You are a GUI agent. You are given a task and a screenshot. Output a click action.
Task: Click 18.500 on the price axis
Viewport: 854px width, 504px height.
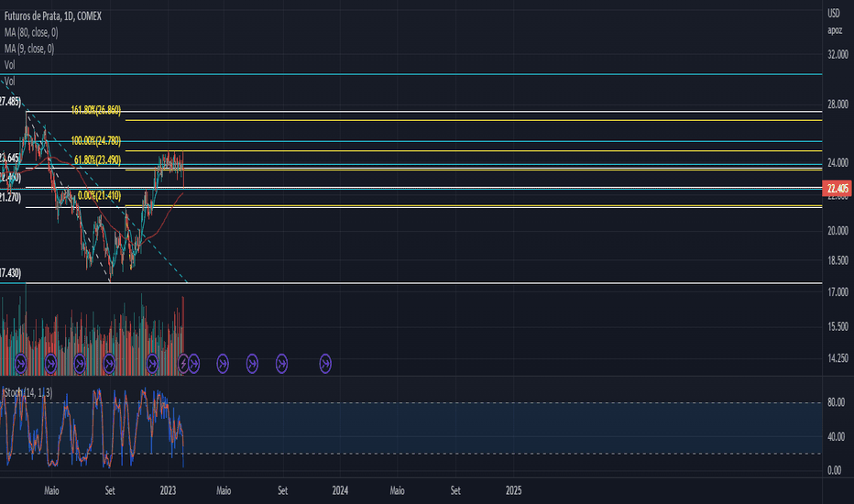tap(838, 260)
